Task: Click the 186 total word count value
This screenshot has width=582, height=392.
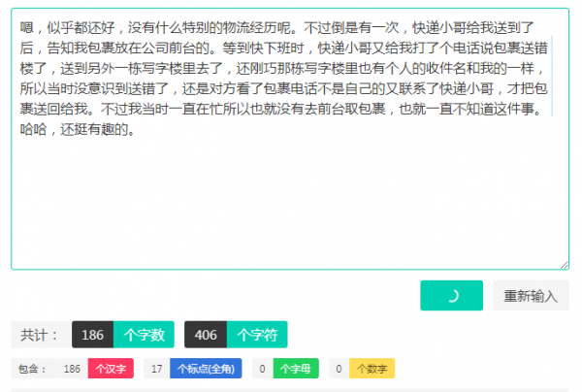Action: pyautogui.click(x=92, y=335)
